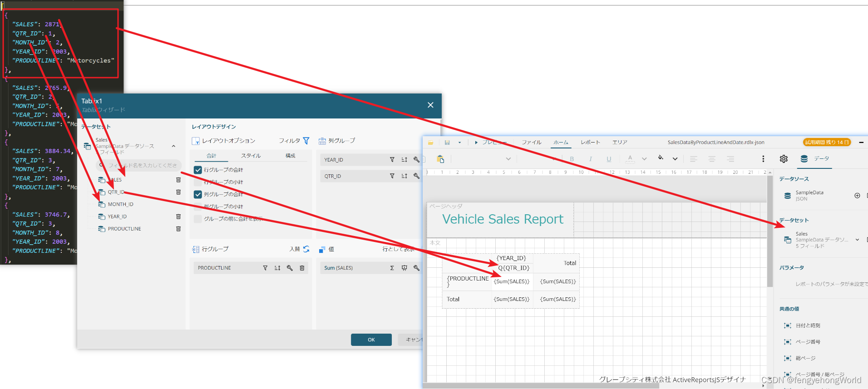
Task: Open the three-dot more options menu
Action: coord(763,159)
